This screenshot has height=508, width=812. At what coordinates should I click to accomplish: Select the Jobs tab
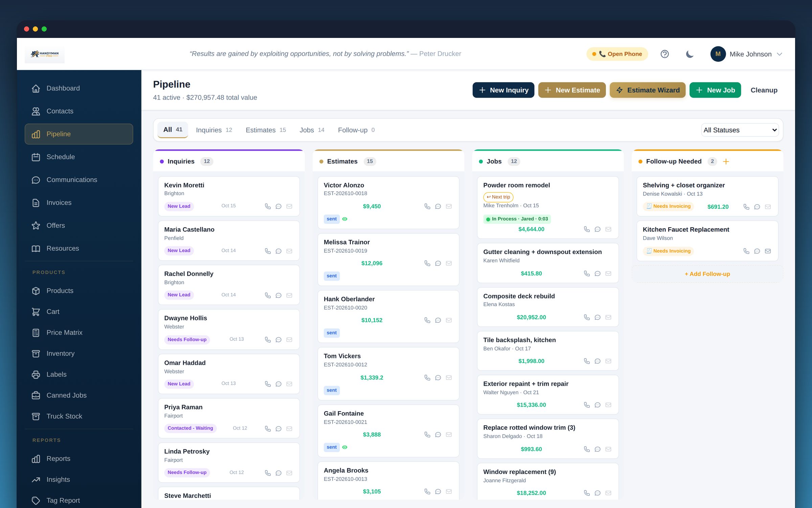[312, 130]
